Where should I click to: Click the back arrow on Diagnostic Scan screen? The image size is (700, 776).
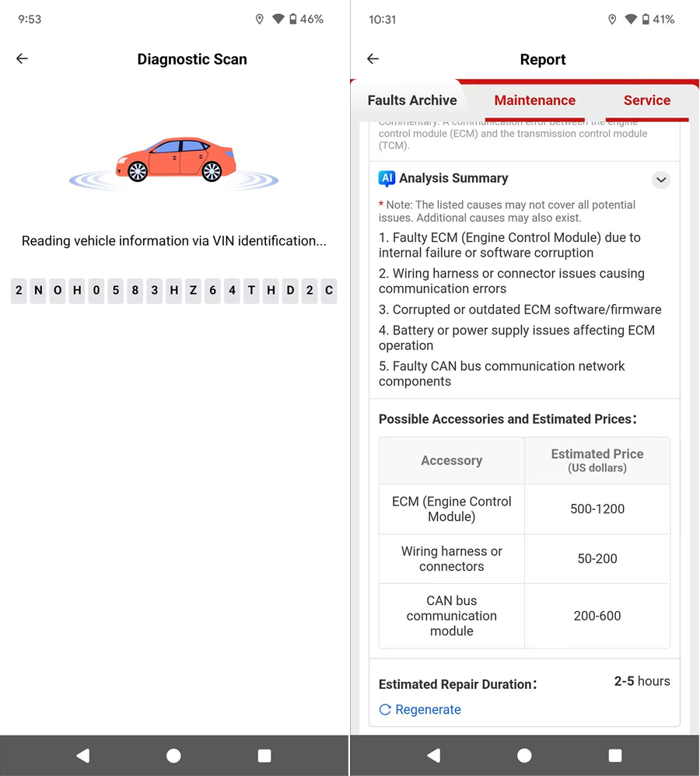pyautogui.click(x=22, y=58)
